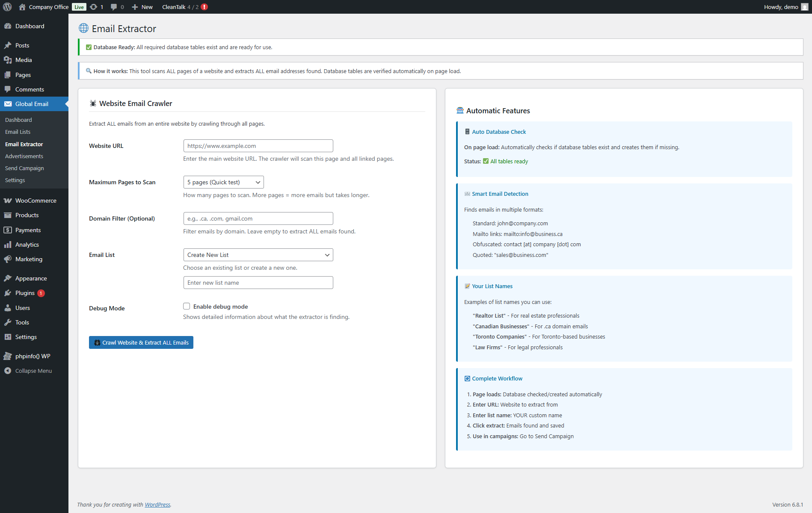Screen dimensions: 812x513
Task: Open Send Campaign submenu item
Action: 24,168
